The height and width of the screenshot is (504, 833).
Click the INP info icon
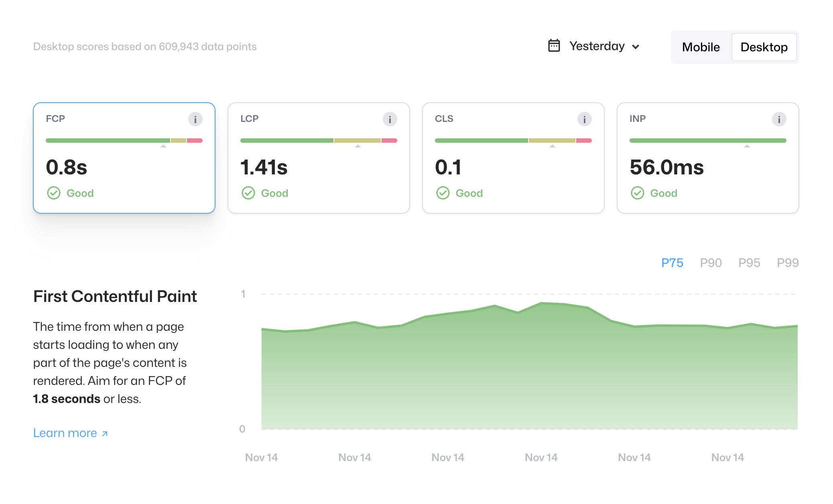779,119
